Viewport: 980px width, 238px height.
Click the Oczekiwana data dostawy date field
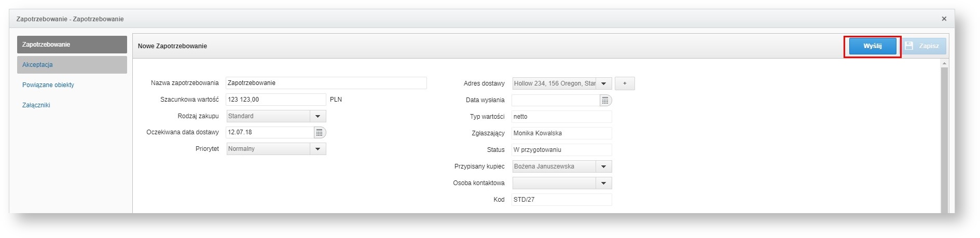point(269,133)
